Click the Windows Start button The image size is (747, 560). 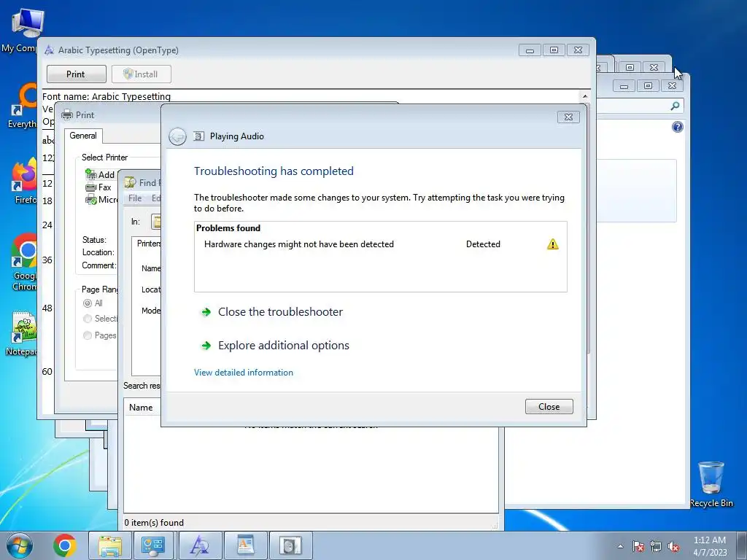click(x=20, y=545)
